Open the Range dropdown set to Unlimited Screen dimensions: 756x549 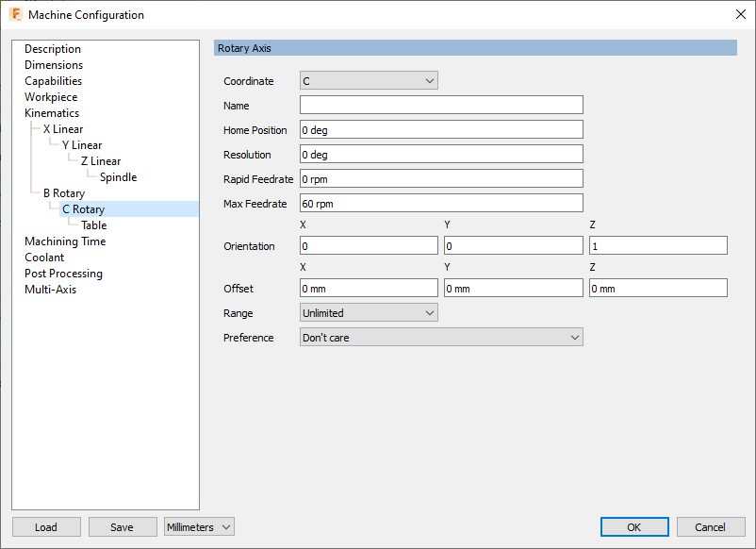369,312
